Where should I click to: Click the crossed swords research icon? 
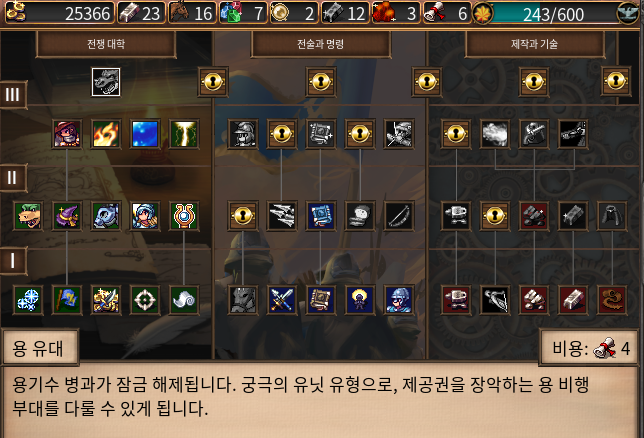[x=282, y=300]
